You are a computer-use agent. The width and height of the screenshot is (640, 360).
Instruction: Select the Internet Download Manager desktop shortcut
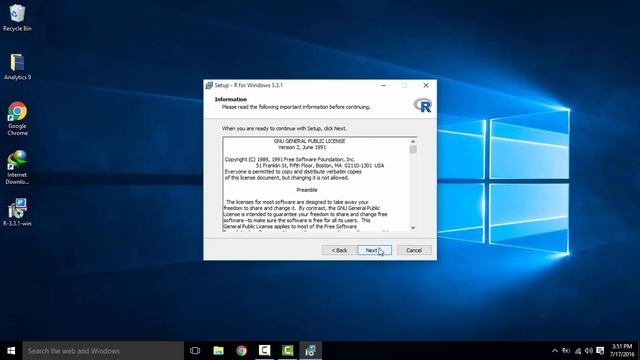[x=17, y=167]
